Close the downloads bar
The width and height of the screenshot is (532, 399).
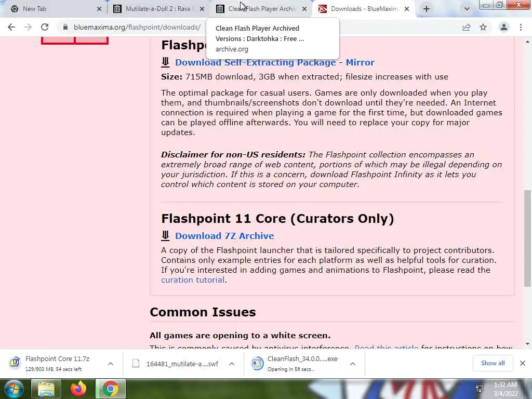(523, 363)
